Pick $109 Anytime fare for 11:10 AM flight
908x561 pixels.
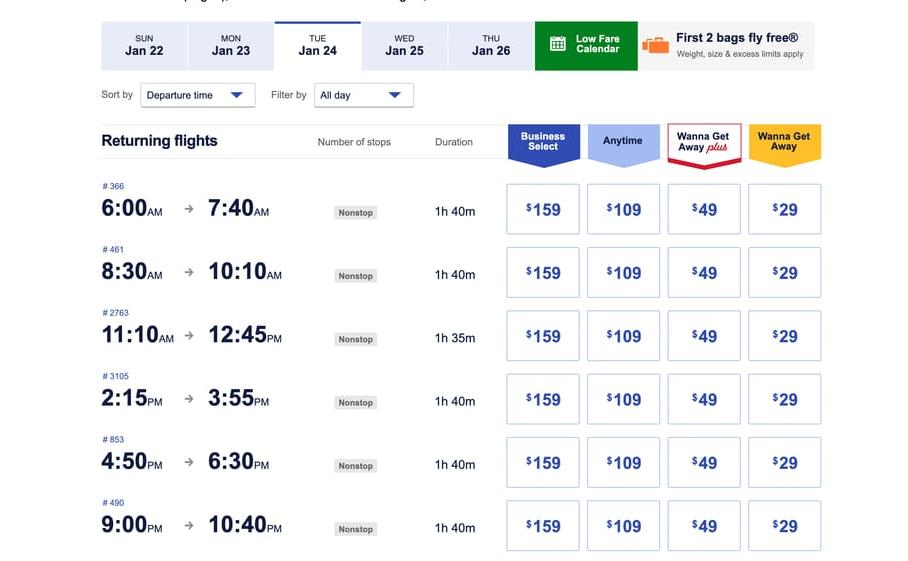[623, 336]
